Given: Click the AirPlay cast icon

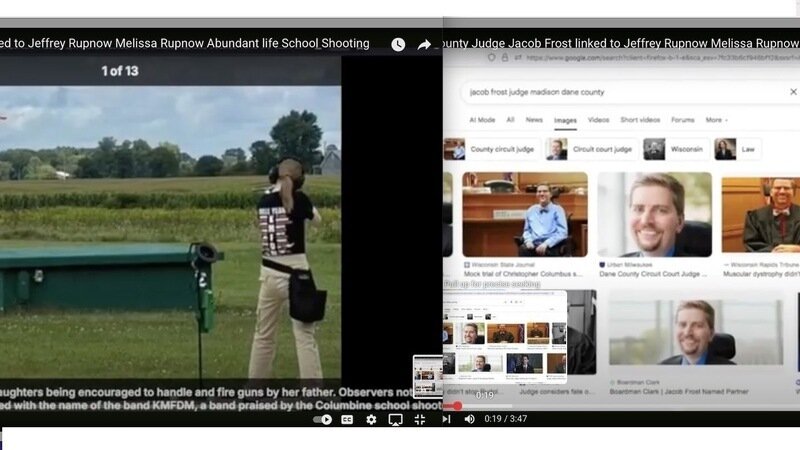Looking at the screenshot, I should [x=395, y=419].
